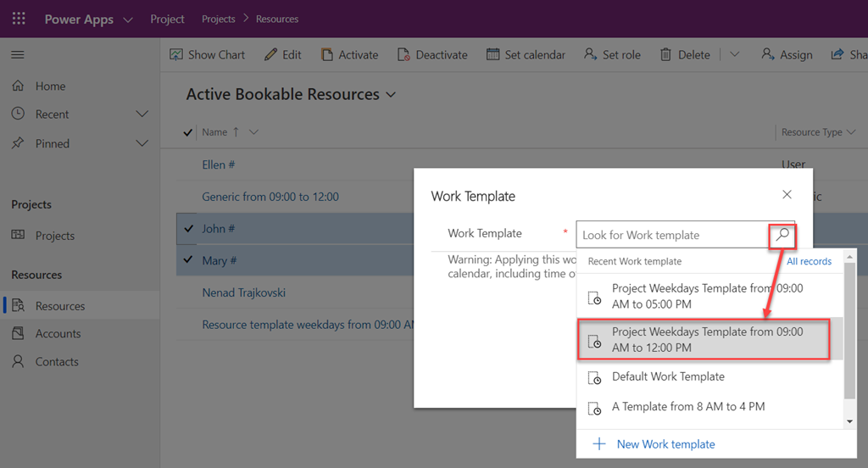The width and height of the screenshot is (868, 468).
Task: Click the dropdown list vertical scrollbar
Action: click(849, 339)
